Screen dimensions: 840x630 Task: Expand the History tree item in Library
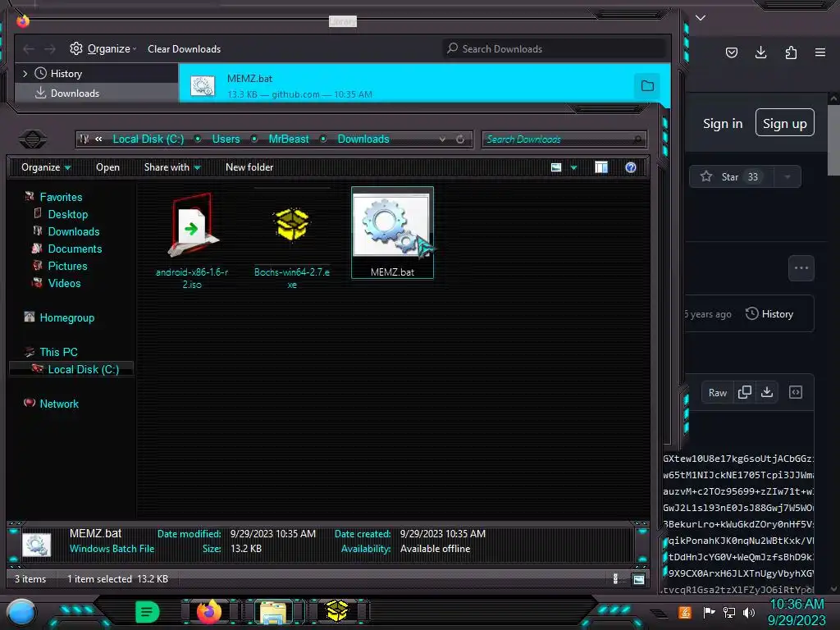click(x=25, y=73)
